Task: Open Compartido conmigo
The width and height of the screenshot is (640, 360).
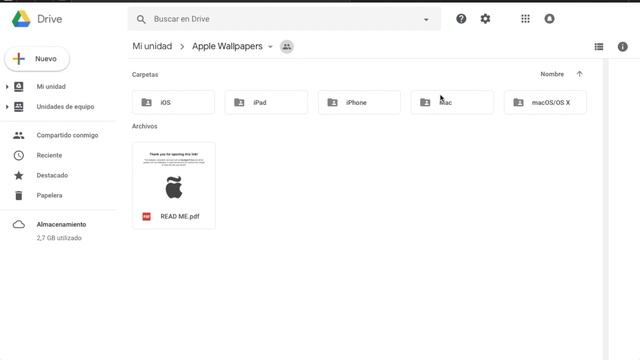Action: coord(67,135)
